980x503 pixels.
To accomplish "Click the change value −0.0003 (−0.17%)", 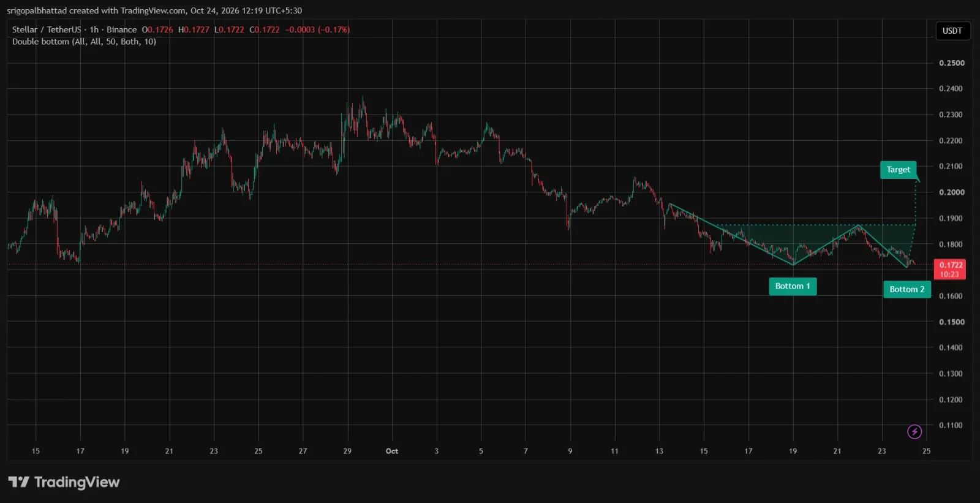I will 317,29.
